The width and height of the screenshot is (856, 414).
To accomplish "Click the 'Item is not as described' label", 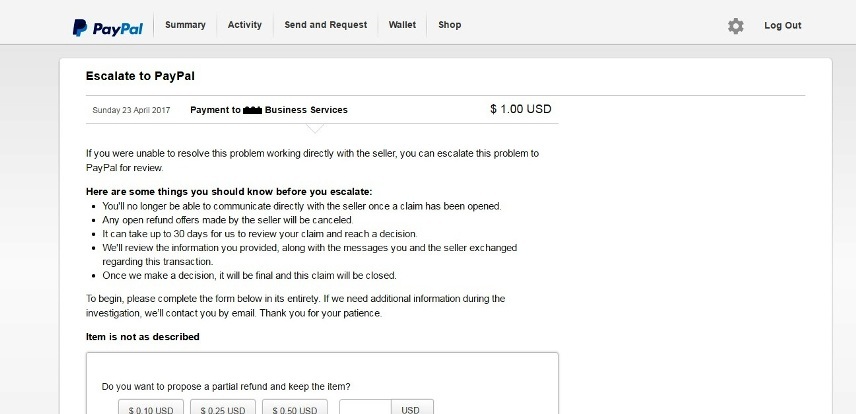I will [142, 337].
